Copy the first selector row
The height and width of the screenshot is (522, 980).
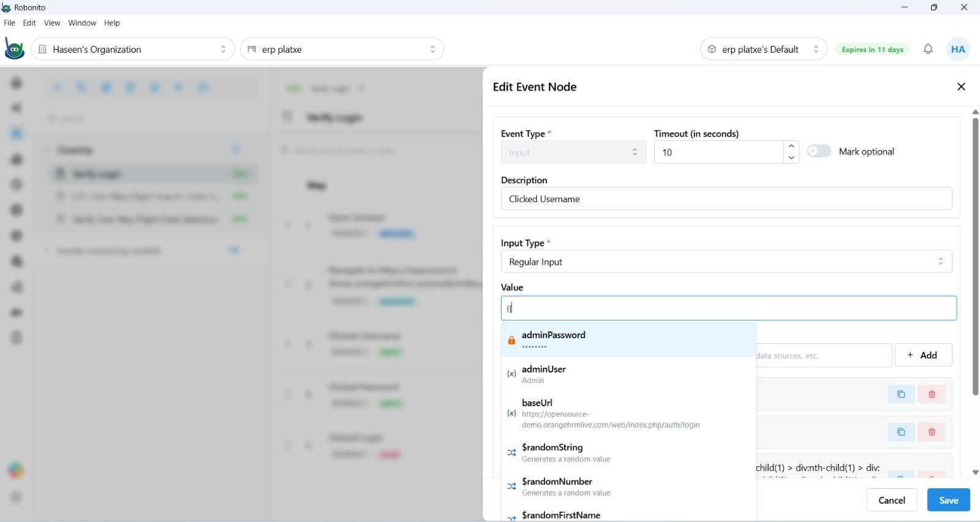coord(901,394)
